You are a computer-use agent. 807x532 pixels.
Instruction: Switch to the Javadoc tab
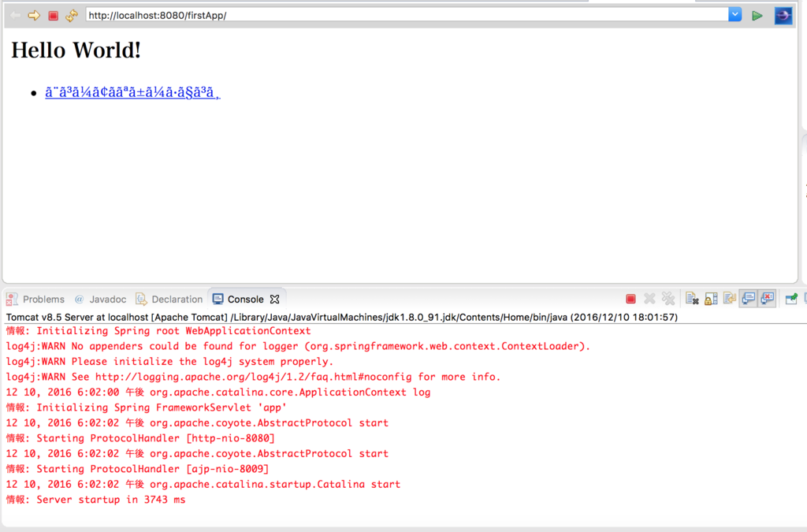pyautogui.click(x=101, y=299)
